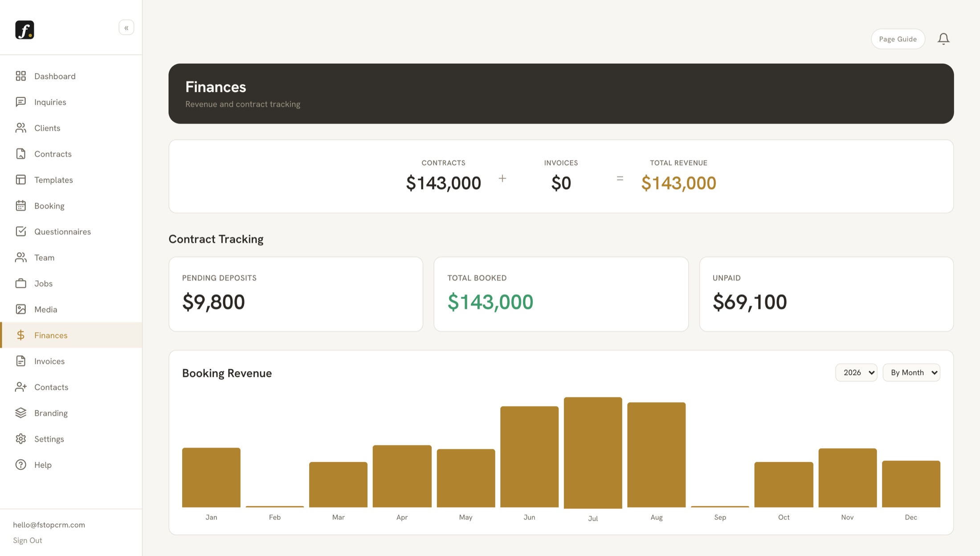
Task: Open Settings from the sidebar
Action: coord(71,439)
